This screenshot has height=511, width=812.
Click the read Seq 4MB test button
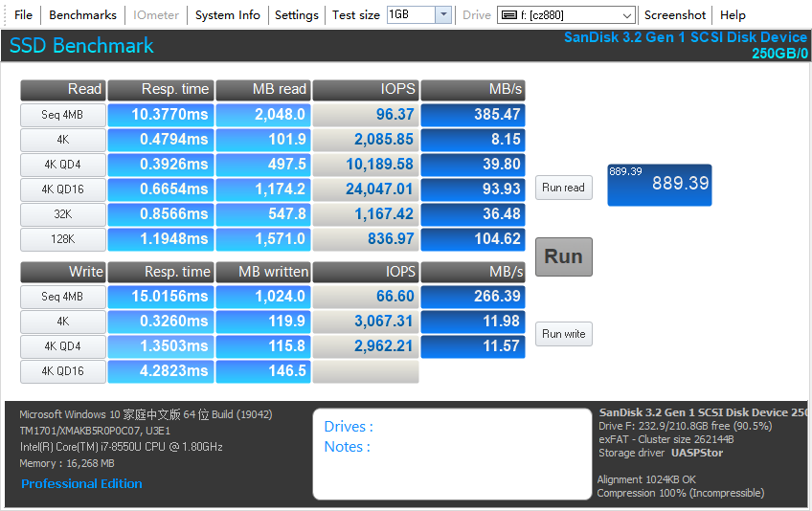pyautogui.click(x=63, y=115)
